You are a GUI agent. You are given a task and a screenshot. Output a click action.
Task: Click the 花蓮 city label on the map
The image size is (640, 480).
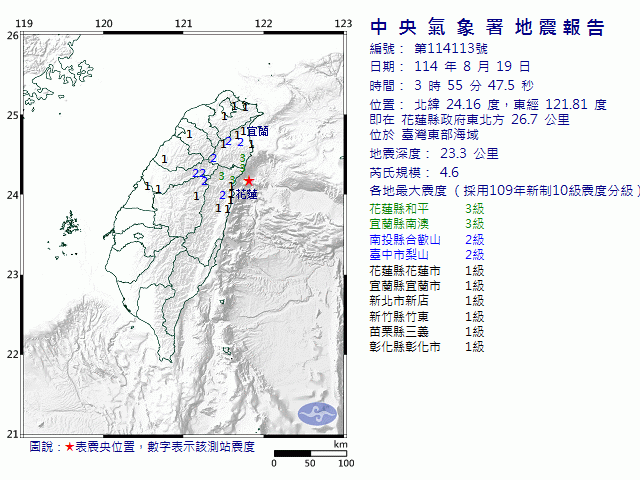coord(246,195)
